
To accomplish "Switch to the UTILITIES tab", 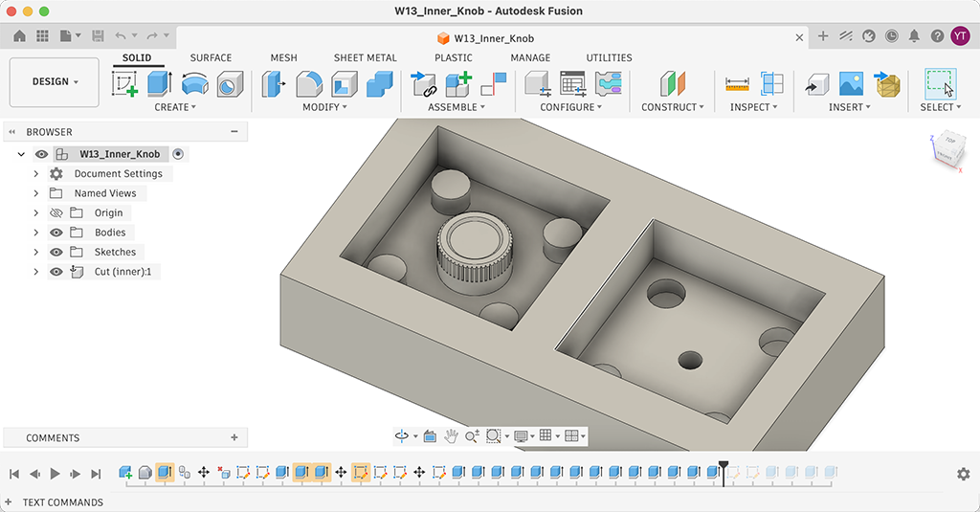I will (x=609, y=57).
